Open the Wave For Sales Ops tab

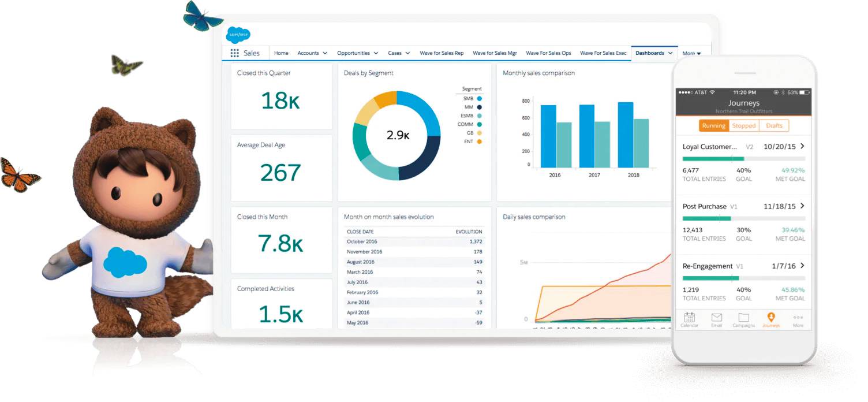point(548,53)
